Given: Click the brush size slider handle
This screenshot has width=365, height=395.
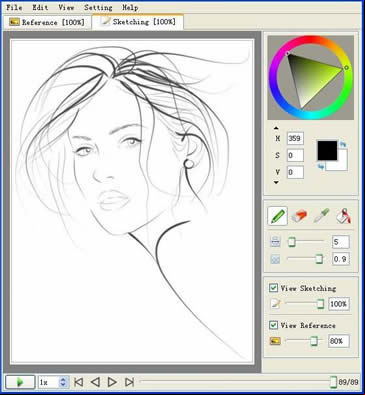Looking at the screenshot, I should tap(292, 242).
